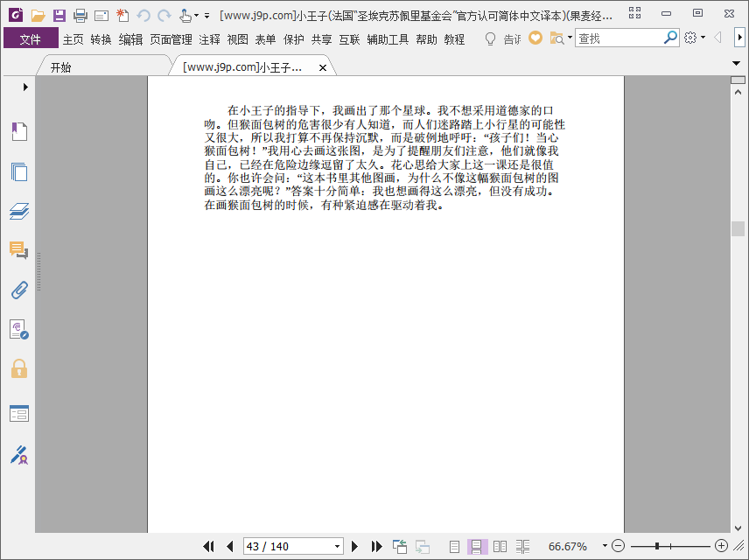
Task: Click the magnifier search button
Action: click(670, 38)
